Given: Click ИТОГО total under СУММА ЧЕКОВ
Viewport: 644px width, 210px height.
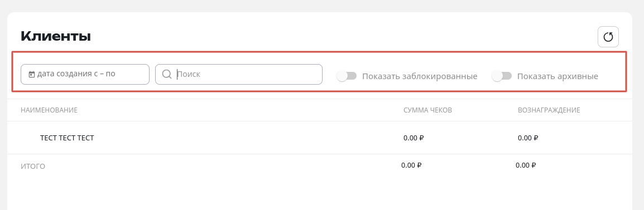Looking at the screenshot, I should point(411,165).
